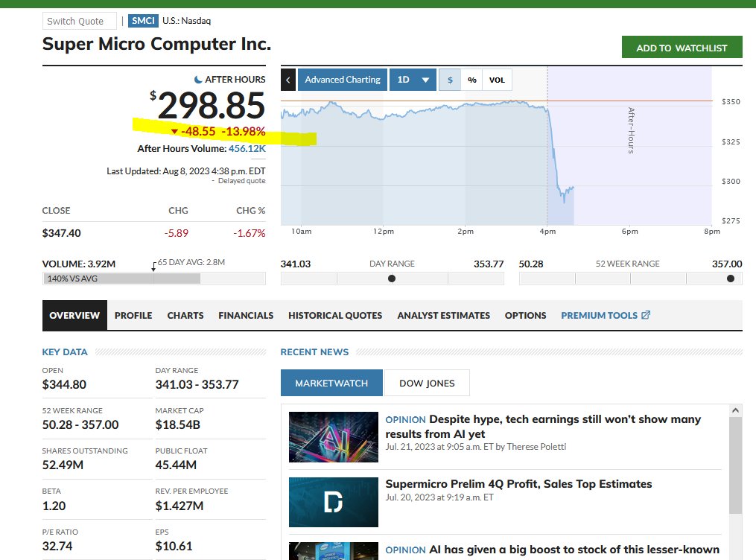Image resolution: width=756 pixels, height=560 pixels.
Task: Click the $344.80 open value
Action: click(x=64, y=384)
